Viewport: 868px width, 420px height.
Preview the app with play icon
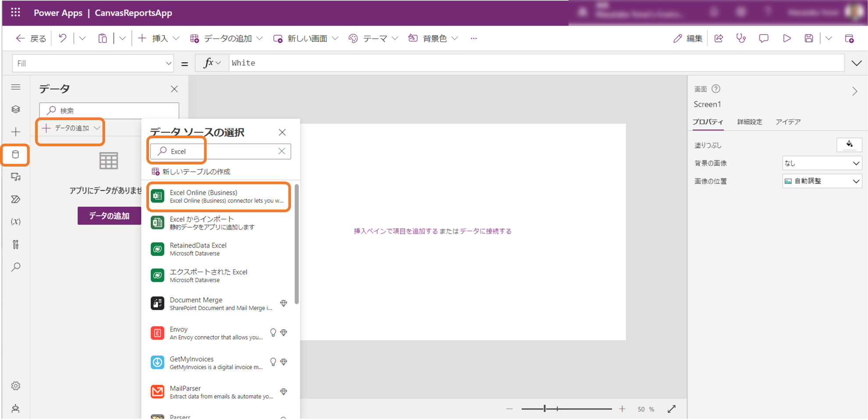coord(787,39)
